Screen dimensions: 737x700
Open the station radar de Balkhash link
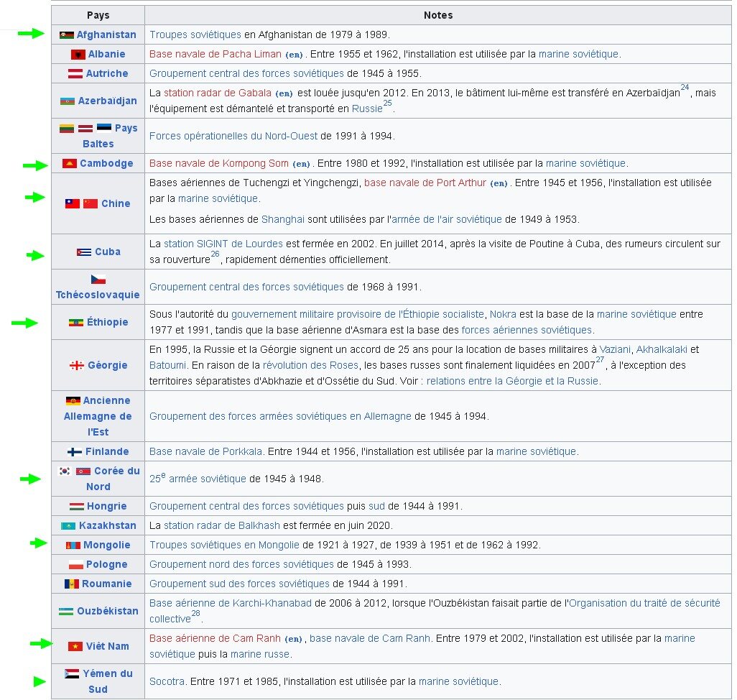(x=221, y=525)
